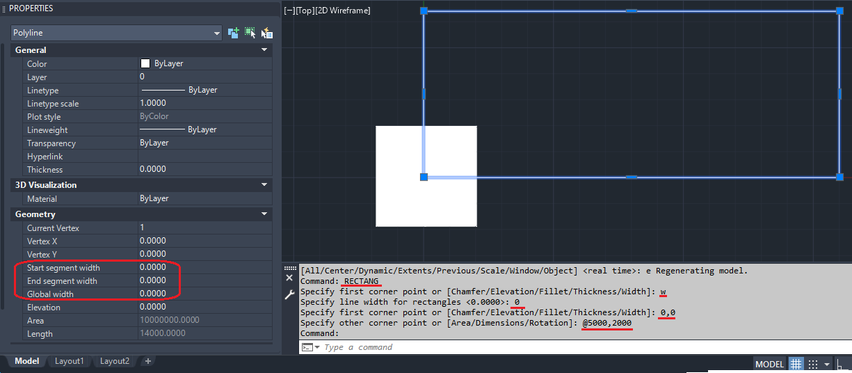Add a new layout with plus tab
The image size is (852, 373).
[x=147, y=361]
